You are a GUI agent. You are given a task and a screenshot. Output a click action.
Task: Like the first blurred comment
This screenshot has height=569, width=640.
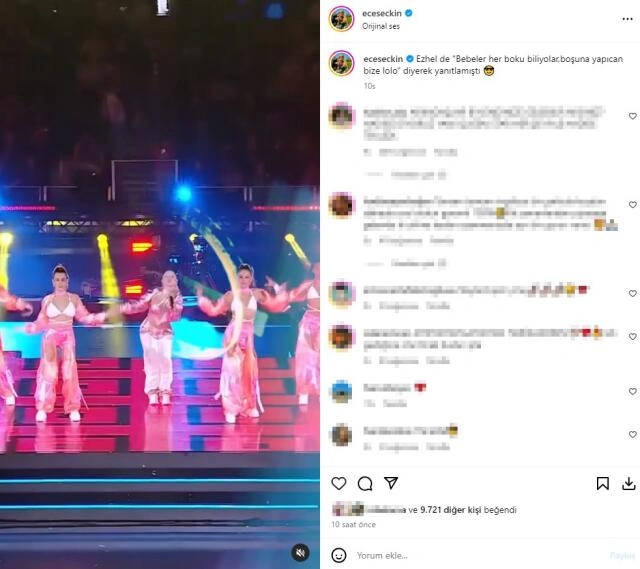click(x=632, y=116)
